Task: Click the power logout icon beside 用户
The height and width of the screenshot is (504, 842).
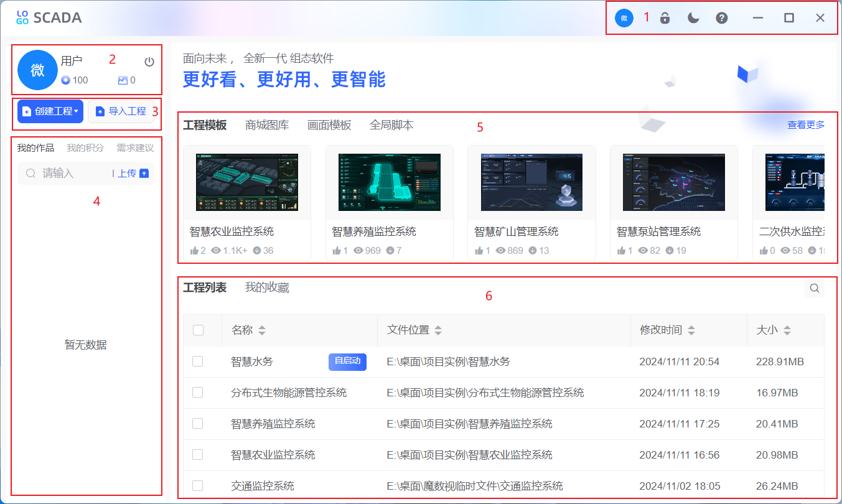Action: (149, 62)
